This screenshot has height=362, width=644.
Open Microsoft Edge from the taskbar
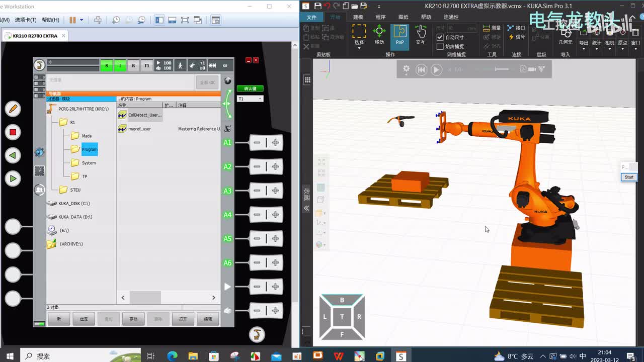click(172, 356)
